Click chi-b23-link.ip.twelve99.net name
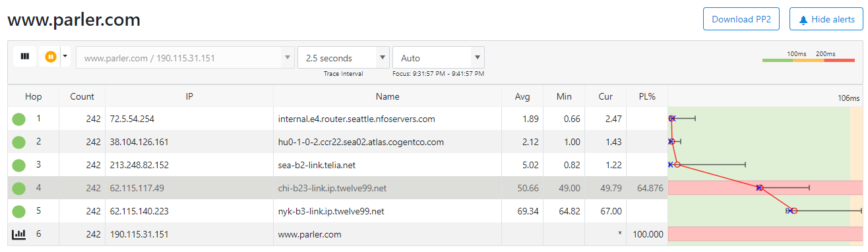This screenshot has width=868, height=252. coord(332,188)
